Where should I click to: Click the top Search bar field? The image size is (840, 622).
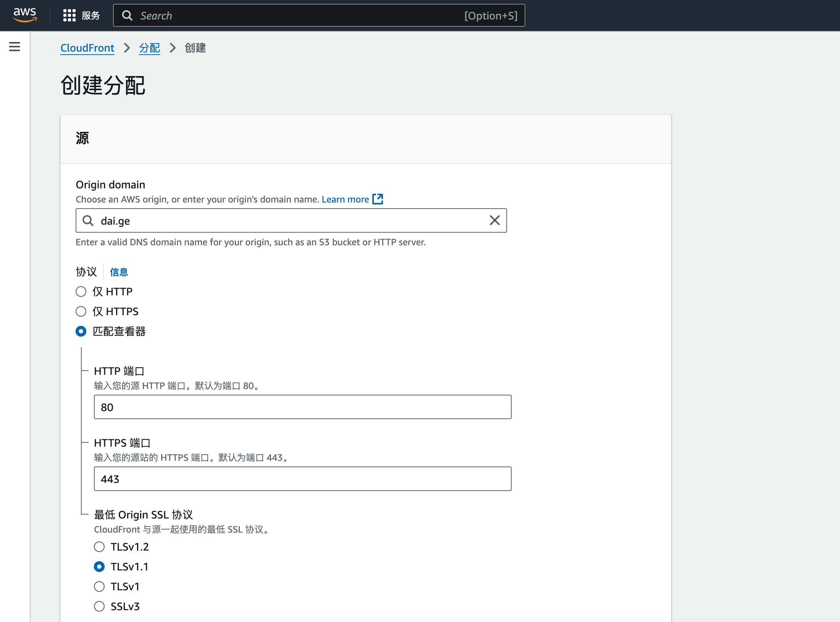[x=319, y=15]
